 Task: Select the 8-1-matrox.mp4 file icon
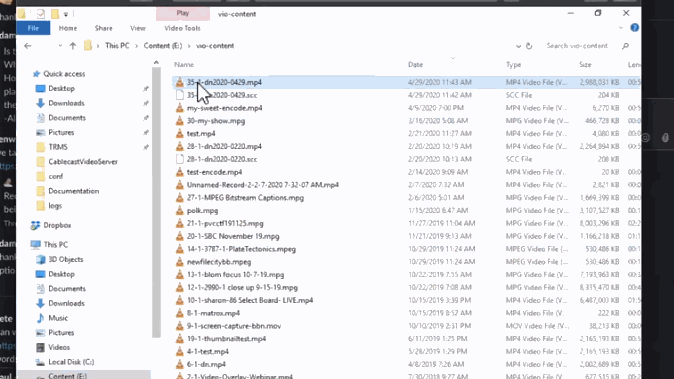(x=180, y=313)
